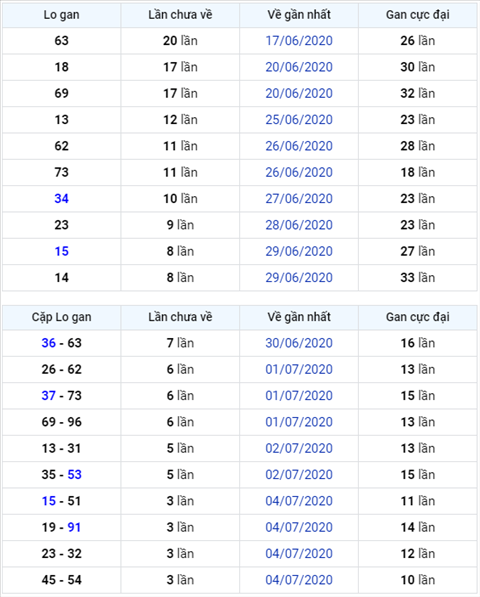Select the 27/06/2020 date link
The height and width of the screenshot is (597, 480).
[x=299, y=198]
